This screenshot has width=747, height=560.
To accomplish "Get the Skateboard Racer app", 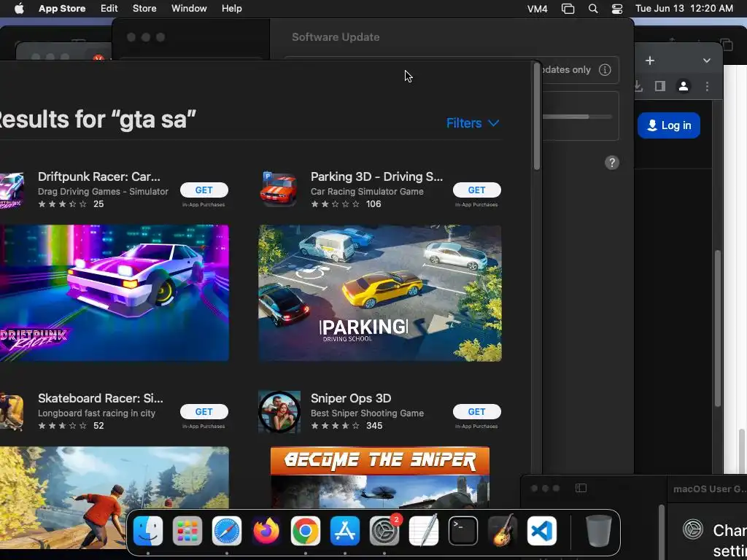I will (x=204, y=412).
